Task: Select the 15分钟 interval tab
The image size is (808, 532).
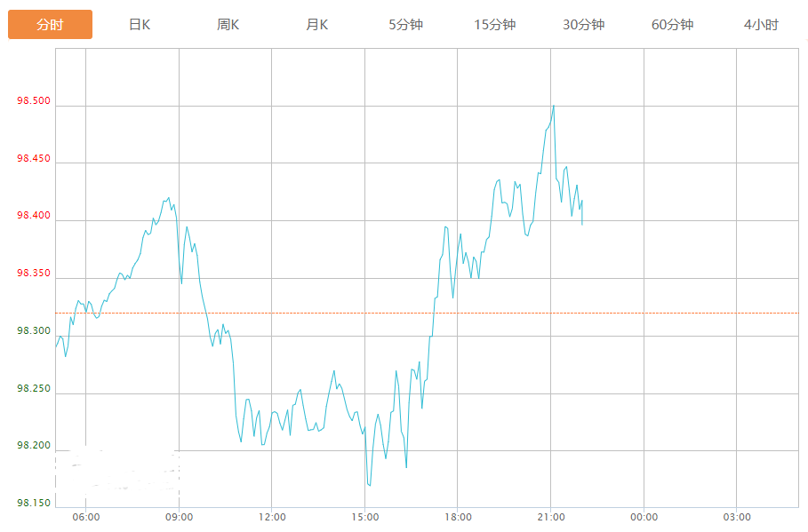Action: coord(494,25)
